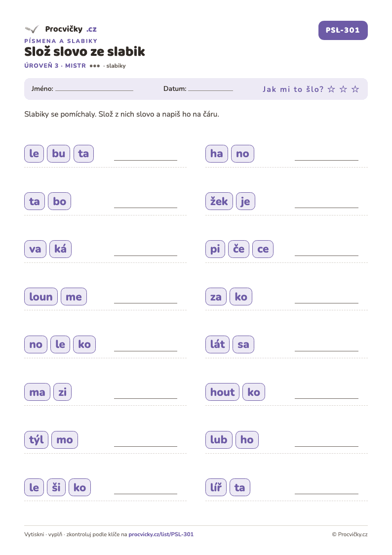Select the 'týl' syllable tile
392x555 pixels.
37,440
